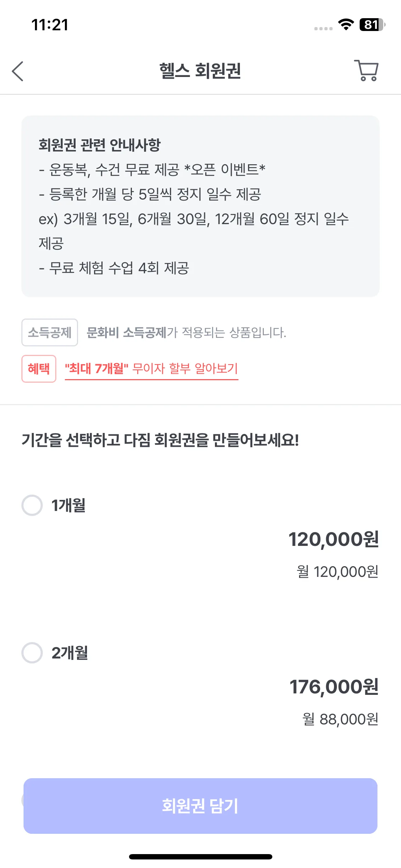The width and height of the screenshot is (401, 868).
Task: Tap the cellular signal dots
Action: 323,29
